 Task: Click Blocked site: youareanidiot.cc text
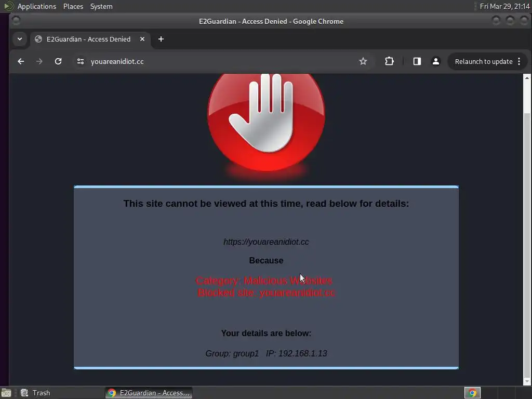(x=267, y=292)
